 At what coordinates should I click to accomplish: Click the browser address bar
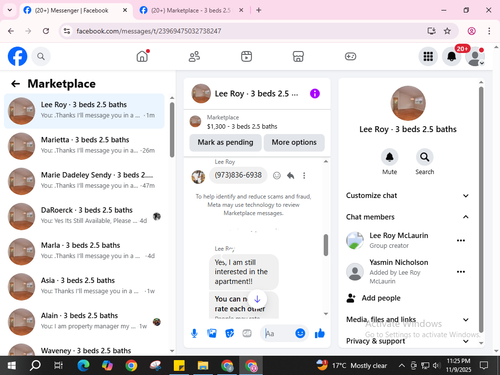(x=243, y=31)
